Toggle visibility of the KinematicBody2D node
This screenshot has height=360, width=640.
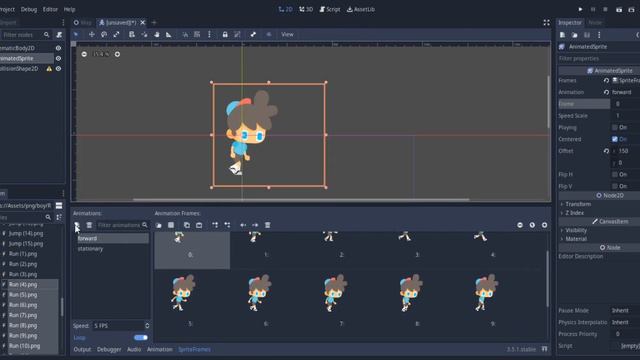click(x=58, y=48)
